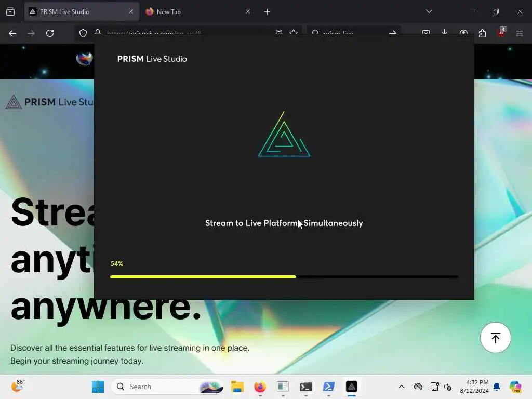Viewport: 532px width, 399px height.
Task: Open the red extension with badge 3
Action: (x=501, y=32)
